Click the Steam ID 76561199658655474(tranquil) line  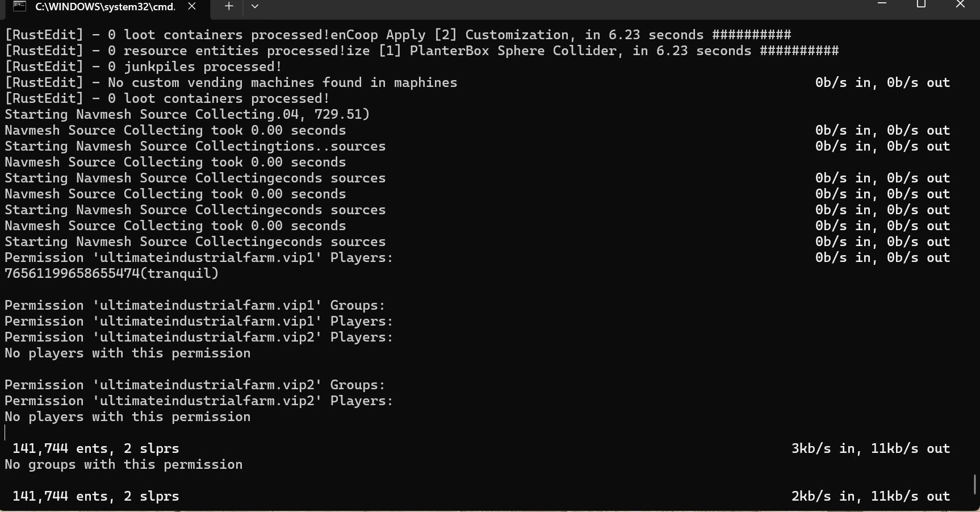tap(111, 273)
